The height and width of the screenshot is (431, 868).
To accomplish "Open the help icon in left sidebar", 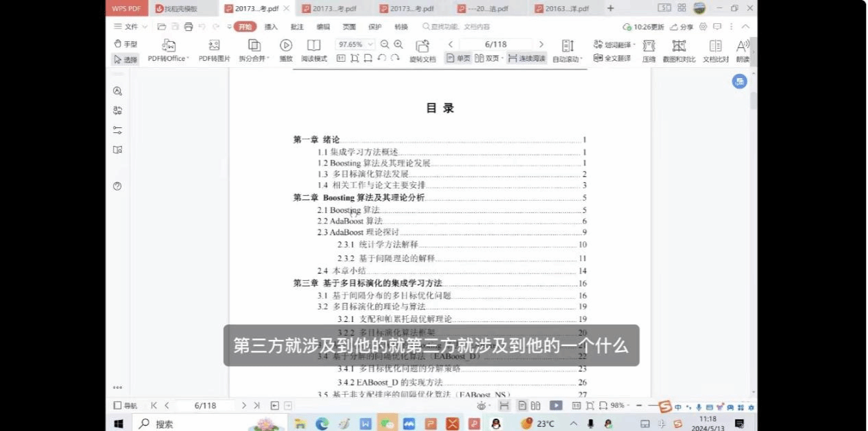I will click(117, 186).
